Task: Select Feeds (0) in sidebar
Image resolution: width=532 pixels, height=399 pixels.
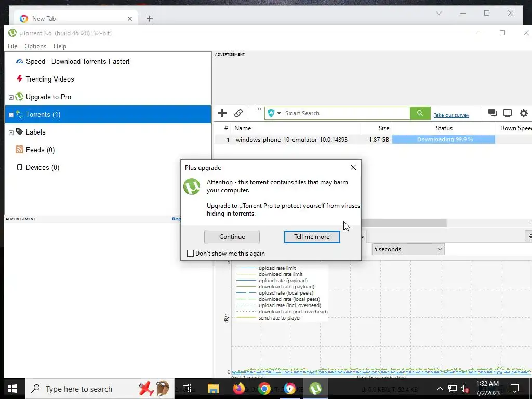Action: pyautogui.click(x=40, y=150)
